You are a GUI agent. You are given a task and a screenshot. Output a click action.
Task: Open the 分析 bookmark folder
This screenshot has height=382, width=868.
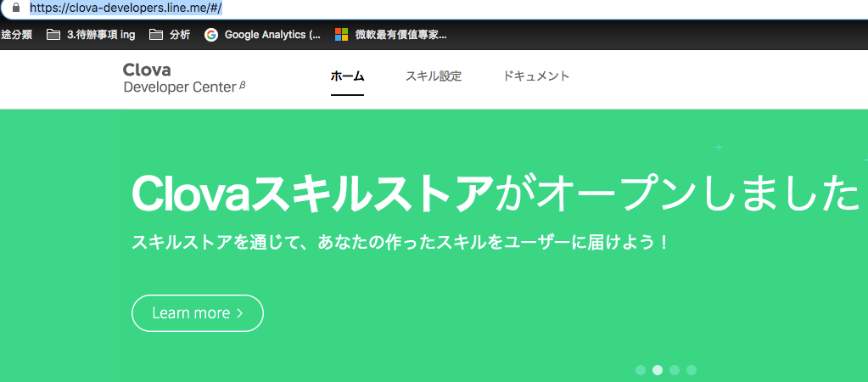tap(170, 35)
